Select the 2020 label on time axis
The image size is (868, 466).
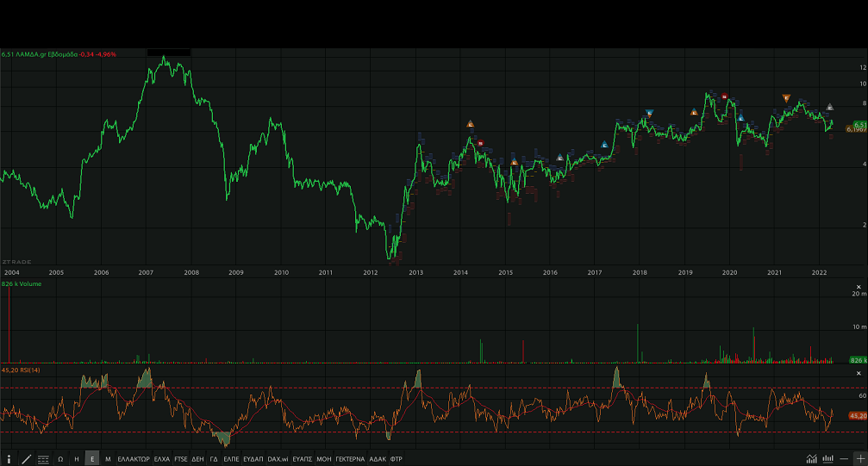tap(729, 272)
